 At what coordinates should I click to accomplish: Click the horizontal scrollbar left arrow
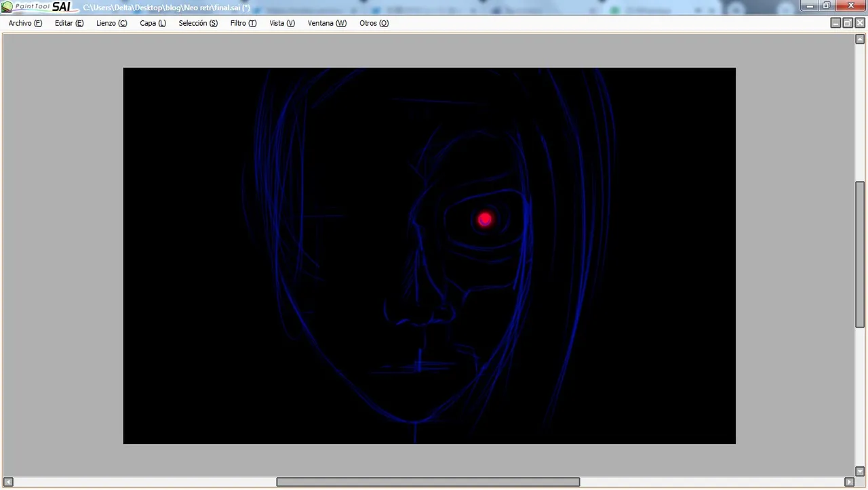click(9, 482)
